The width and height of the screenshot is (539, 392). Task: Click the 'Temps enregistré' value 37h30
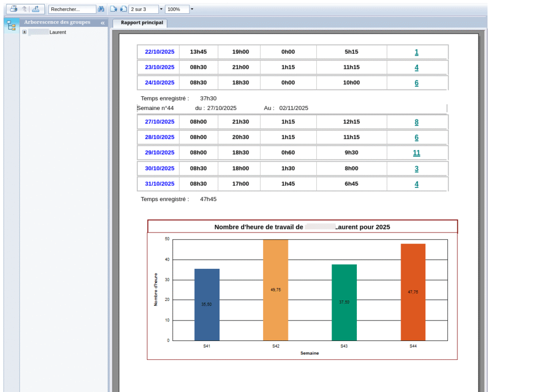(208, 98)
